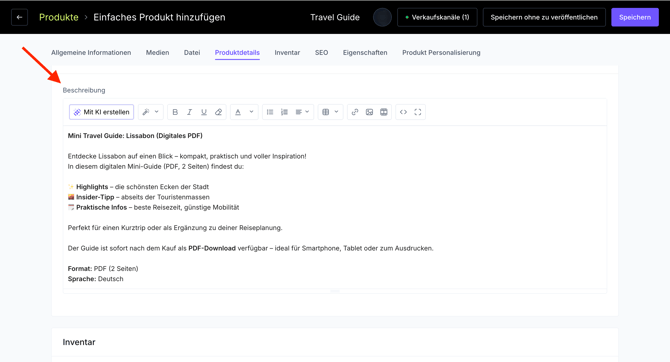Insert a numbered list
The width and height of the screenshot is (670, 362).
point(284,112)
